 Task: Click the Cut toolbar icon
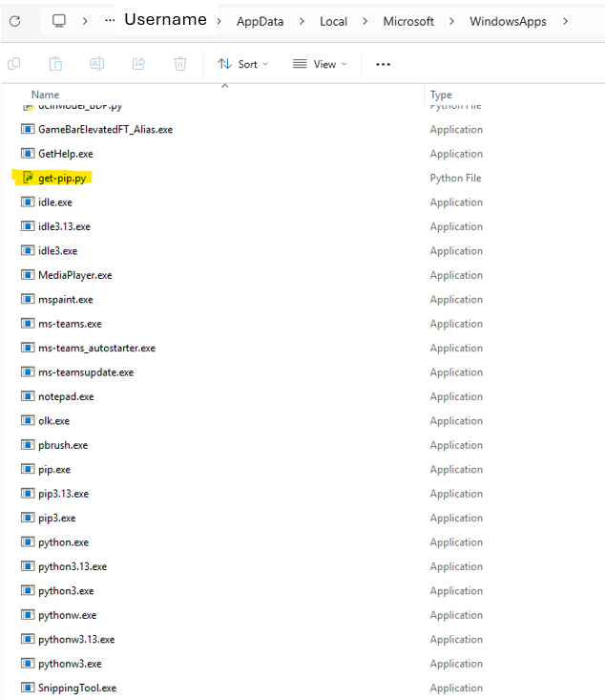[14, 64]
